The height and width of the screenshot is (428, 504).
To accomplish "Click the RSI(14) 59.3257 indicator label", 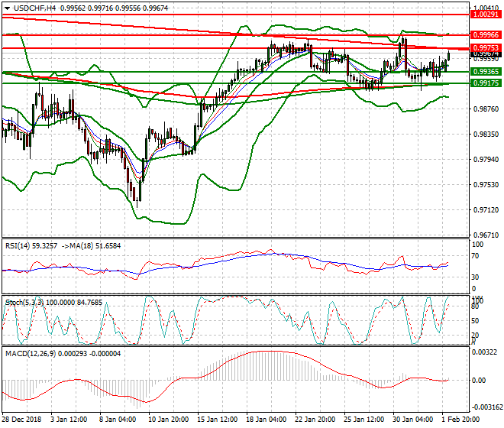I will pos(31,246).
